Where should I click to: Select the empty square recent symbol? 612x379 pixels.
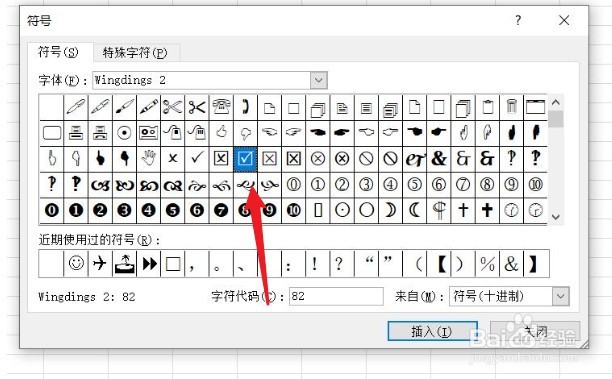point(173,263)
